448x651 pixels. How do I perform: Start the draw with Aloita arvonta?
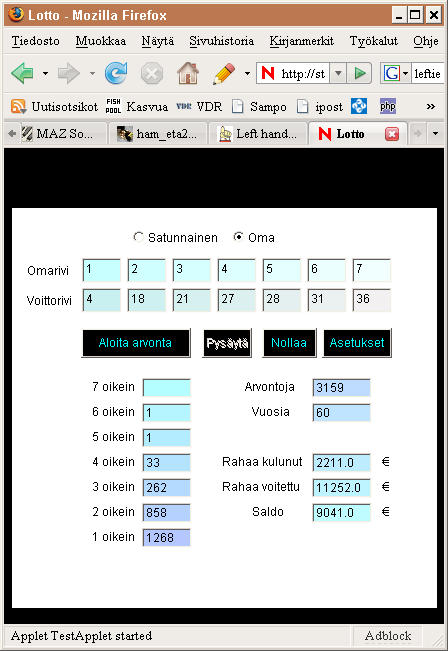136,343
